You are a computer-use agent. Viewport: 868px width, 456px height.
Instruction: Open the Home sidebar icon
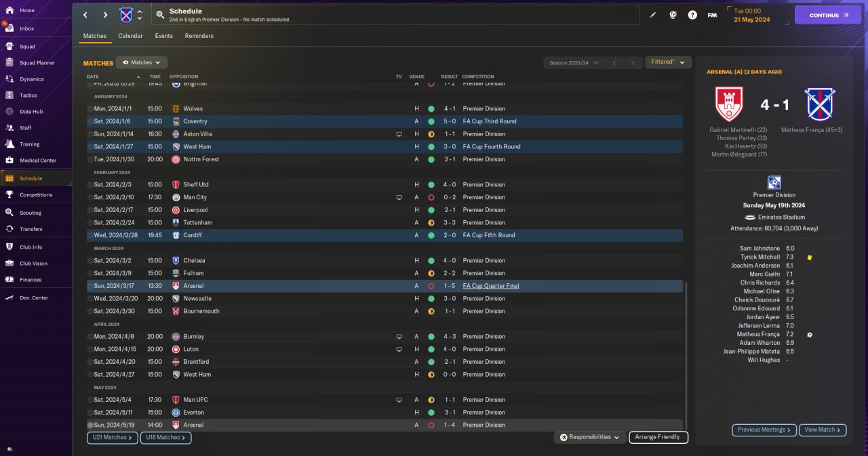click(x=9, y=10)
